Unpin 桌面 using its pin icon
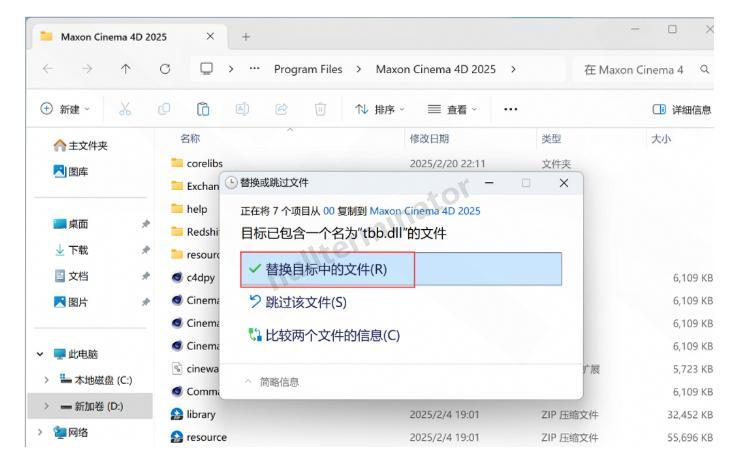The width and height of the screenshot is (738, 464). click(146, 224)
